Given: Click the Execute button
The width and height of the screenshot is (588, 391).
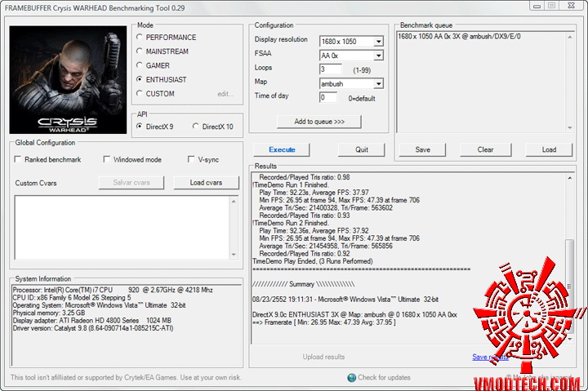Looking at the screenshot, I should click(282, 149).
